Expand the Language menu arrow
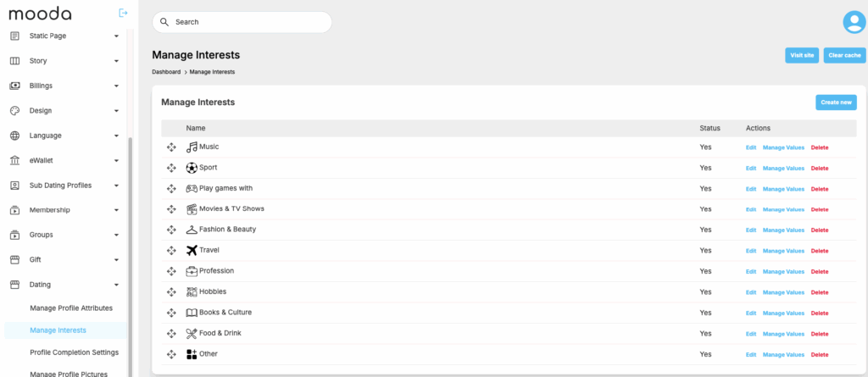Screen dimensions: 868x377 coord(116,136)
